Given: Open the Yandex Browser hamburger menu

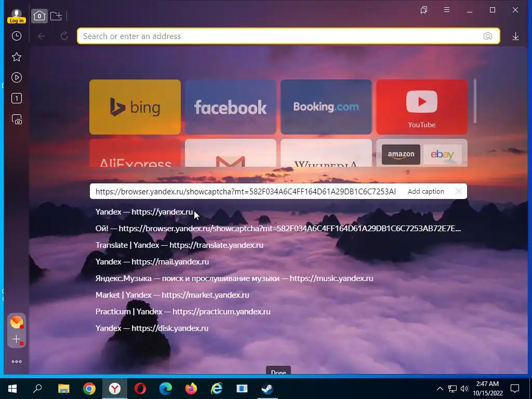Looking at the screenshot, I should 447,10.
